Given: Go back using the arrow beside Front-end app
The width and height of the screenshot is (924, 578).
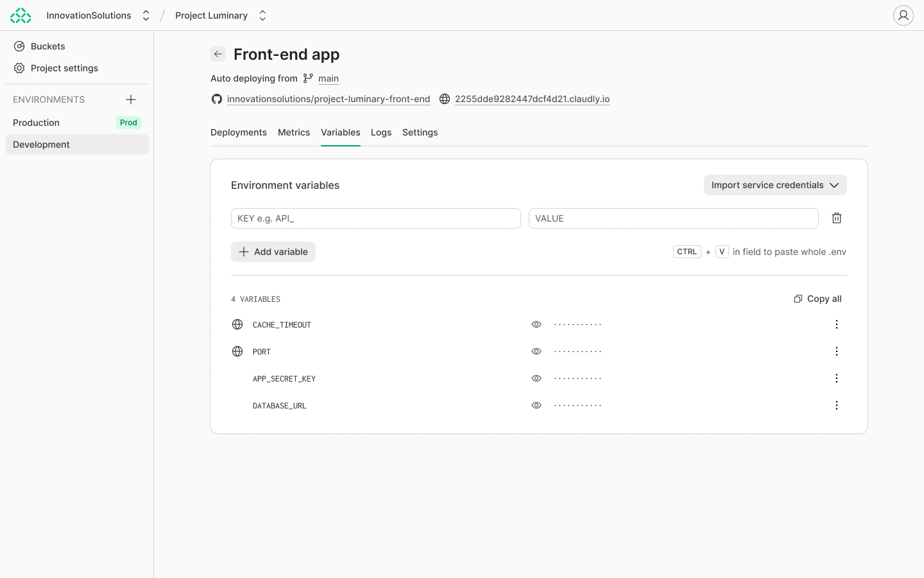Looking at the screenshot, I should (x=218, y=55).
